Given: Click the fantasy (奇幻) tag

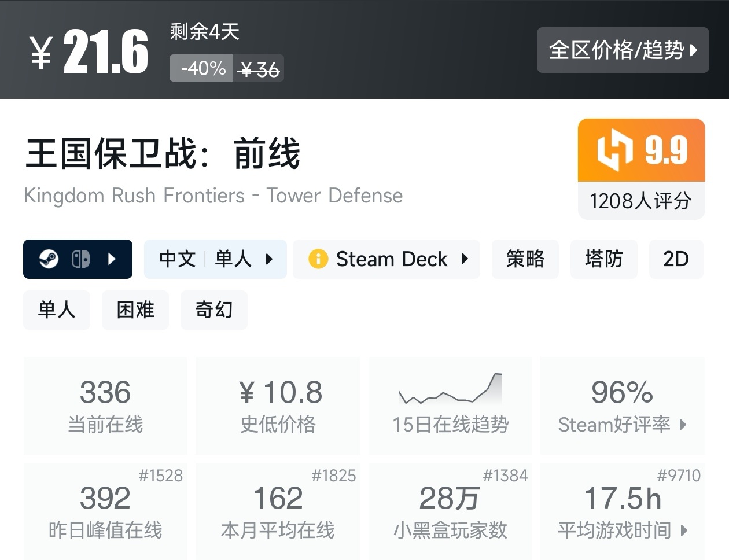Looking at the screenshot, I should click(213, 310).
